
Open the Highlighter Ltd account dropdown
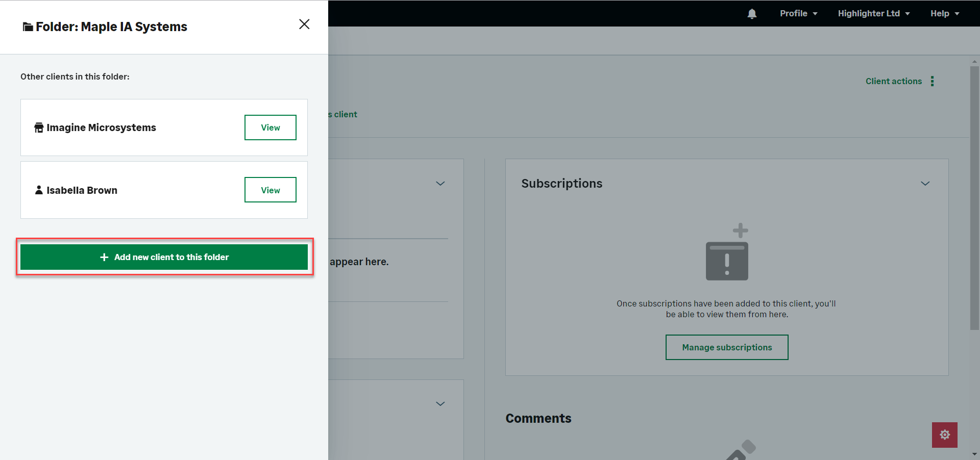tap(873, 14)
